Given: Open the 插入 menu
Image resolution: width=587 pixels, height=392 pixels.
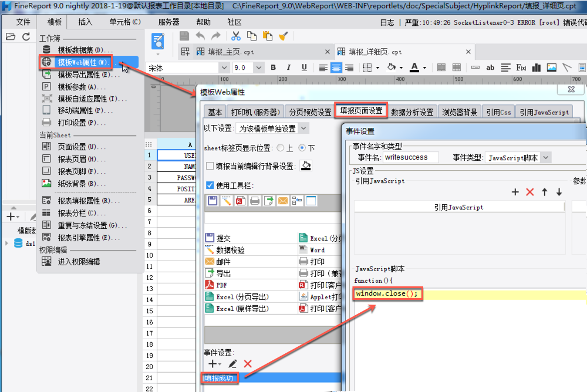Looking at the screenshot, I should [85, 22].
